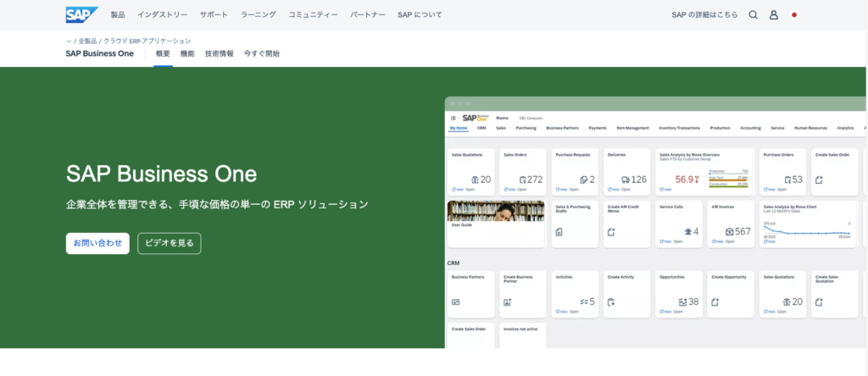Go to the 今すぐ開始 tab
The image size is (868, 376).
[x=261, y=53]
